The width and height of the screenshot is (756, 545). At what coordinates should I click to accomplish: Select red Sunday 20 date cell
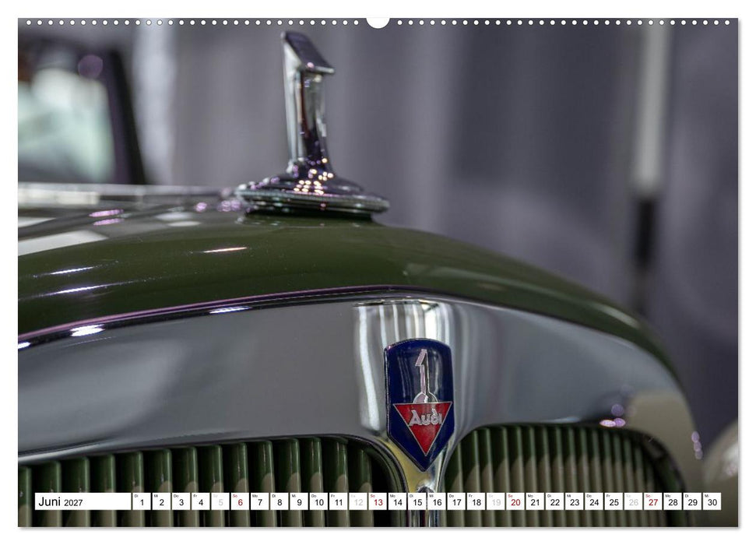pyautogui.click(x=516, y=501)
